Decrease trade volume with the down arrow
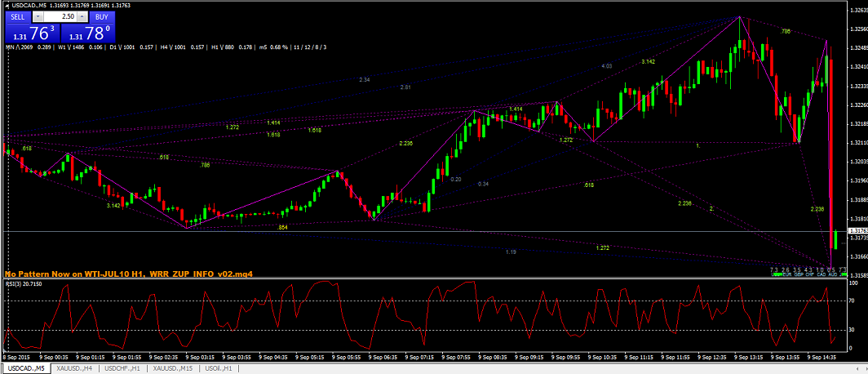The image size is (868, 374). pos(38,16)
